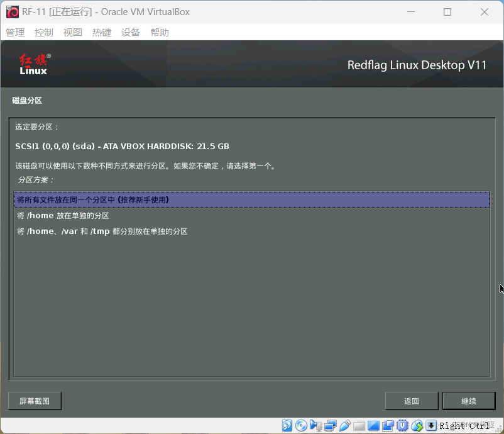
Task: Open the network adapters status icon
Action: point(330,425)
